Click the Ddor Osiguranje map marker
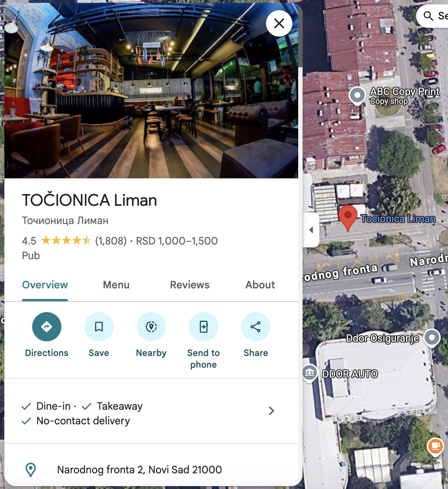The width and height of the screenshot is (448, 489). 432,338
